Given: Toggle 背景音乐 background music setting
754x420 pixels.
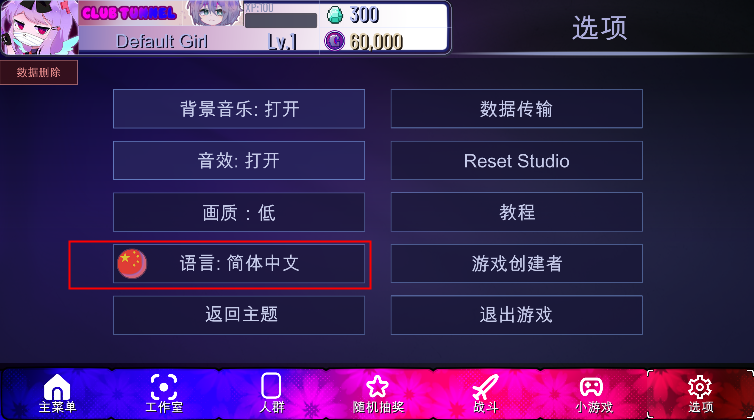Looking at the screenshot, I should coord(239,109).
